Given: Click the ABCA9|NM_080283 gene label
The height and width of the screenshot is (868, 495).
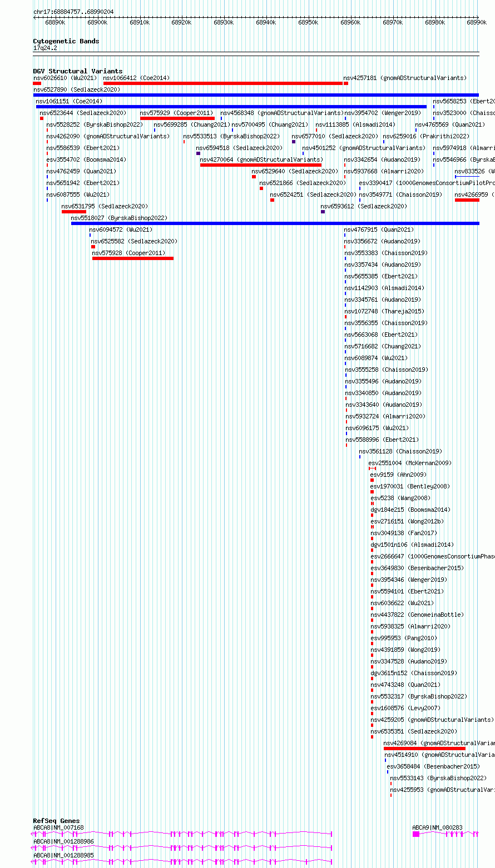Looking at the screenshot, I should coord(437,827).
